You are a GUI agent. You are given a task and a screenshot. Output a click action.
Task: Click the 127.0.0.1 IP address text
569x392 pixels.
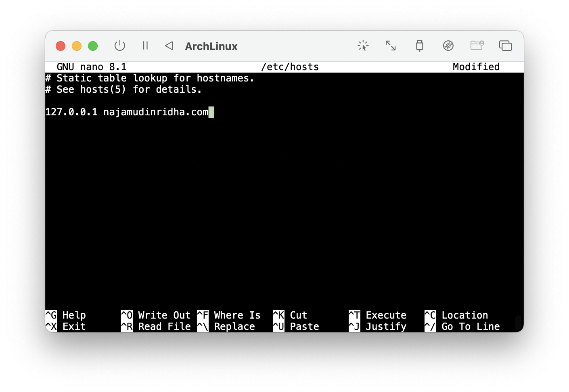tap(71, 112)
